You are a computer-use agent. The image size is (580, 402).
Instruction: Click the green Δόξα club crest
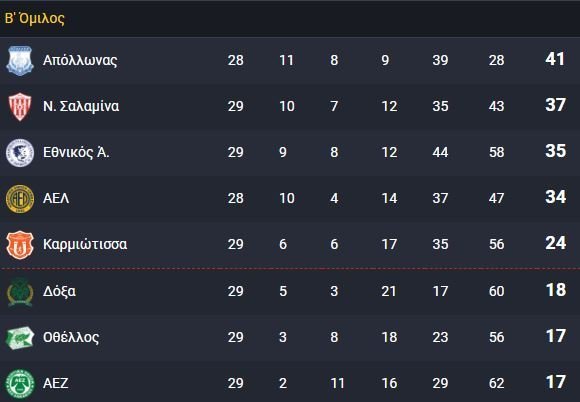click(20, 292)
